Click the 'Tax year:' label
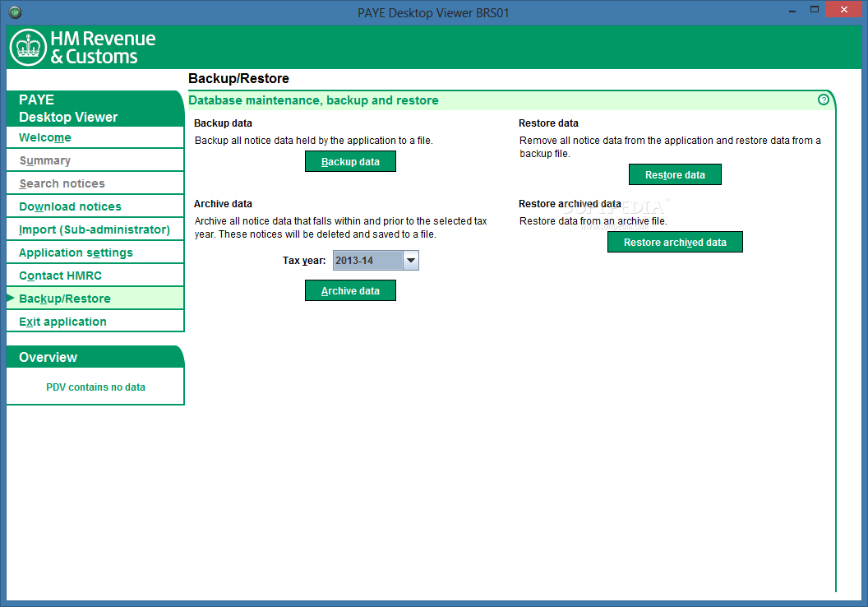Screen dimensions: 868x607 (304, 260)
